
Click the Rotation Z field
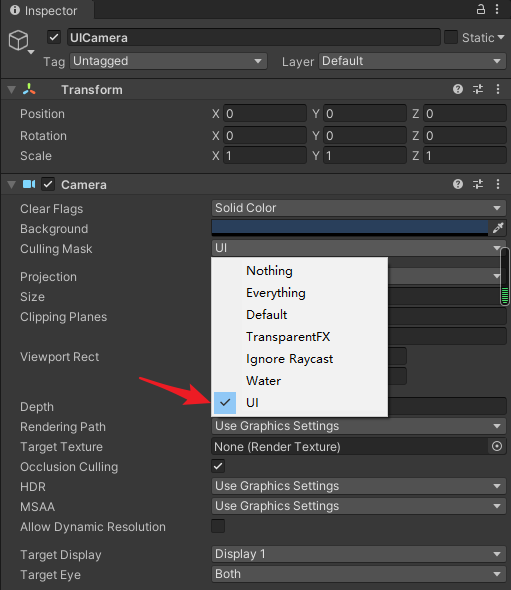(465, 135)
